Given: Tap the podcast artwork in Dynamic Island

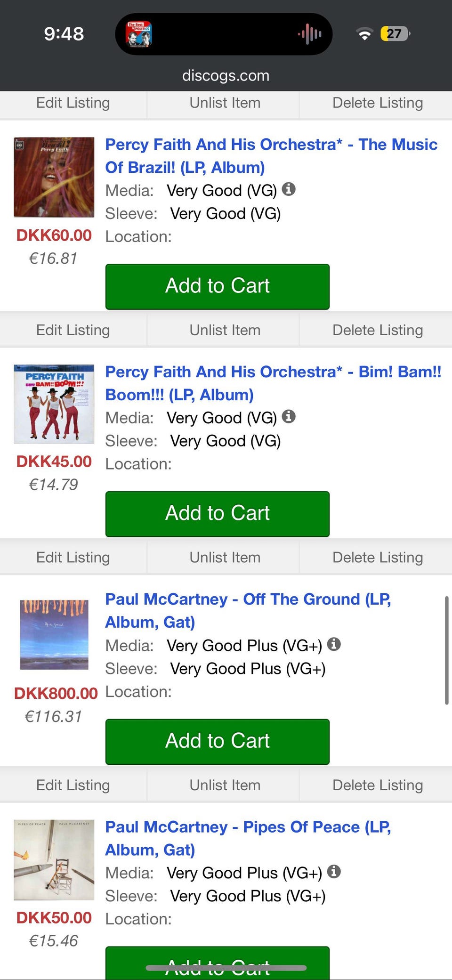Looking at the screenshot, I should (139, 34).
